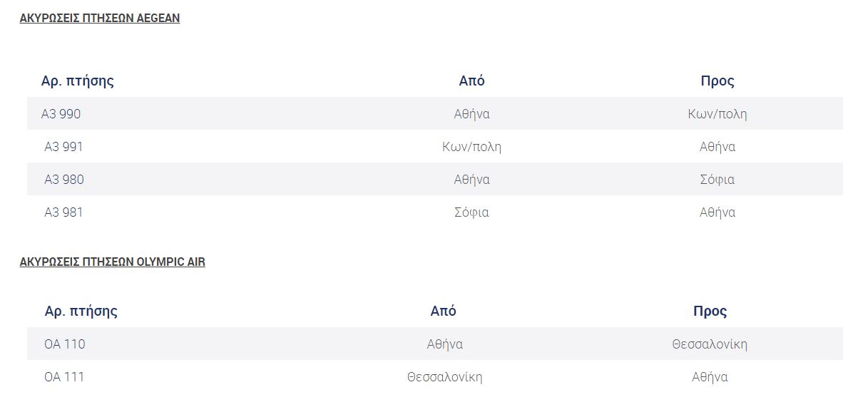This screenshot has width=868, height=402.
Task: Click the Προς header in Aegean table
Action: [718, 81]
